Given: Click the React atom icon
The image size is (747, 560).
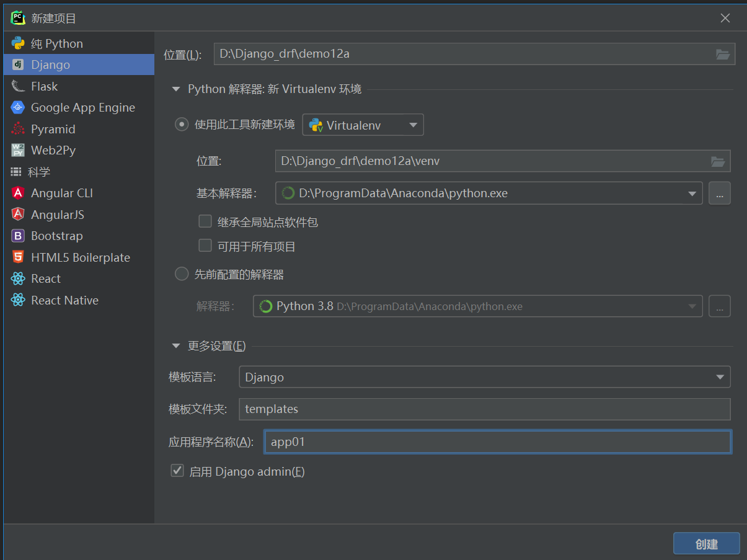Looking at the screenshot, I should (x=18, y=278).
